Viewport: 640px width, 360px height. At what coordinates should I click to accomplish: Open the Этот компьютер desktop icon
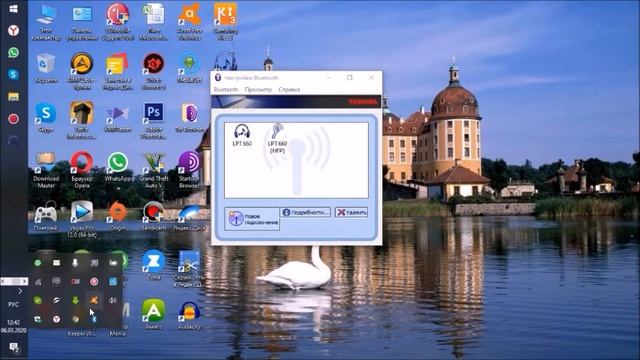(x=46, y=22)
